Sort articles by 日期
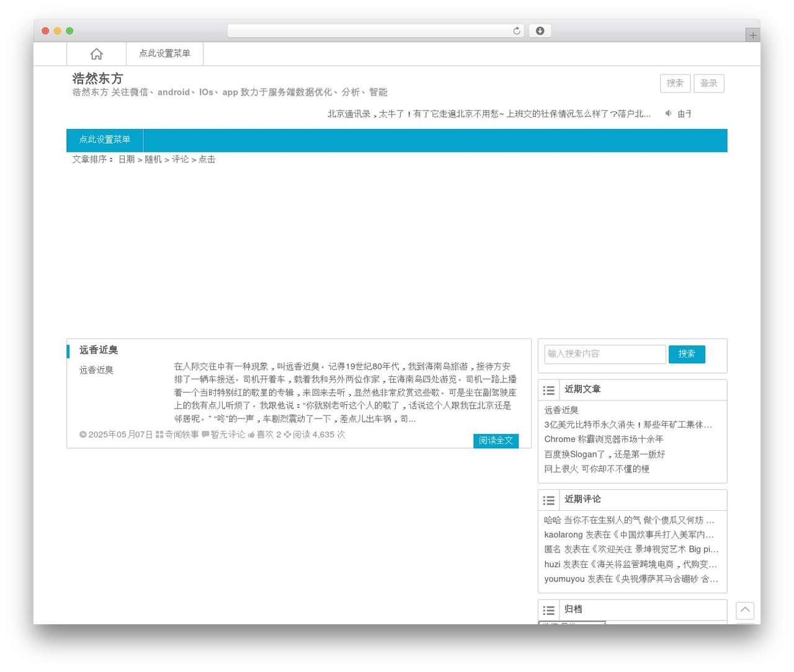The width and height of the screenshot is (794, 672). click(127, 159)
